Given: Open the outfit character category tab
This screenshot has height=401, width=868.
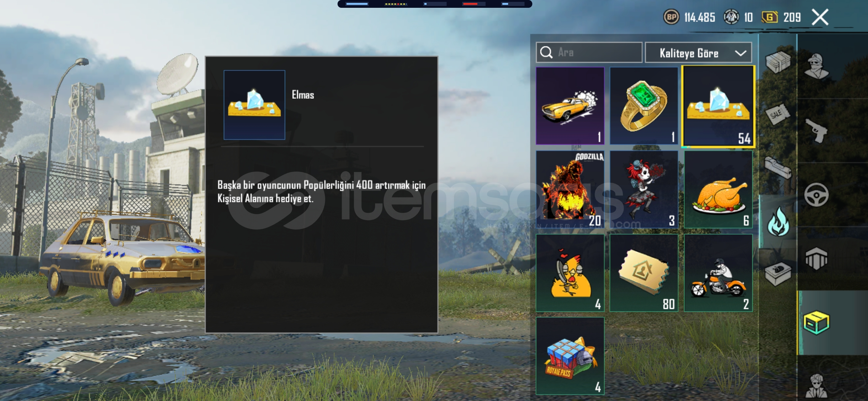Looking at the screenshot, I should [x=817, y=66].
